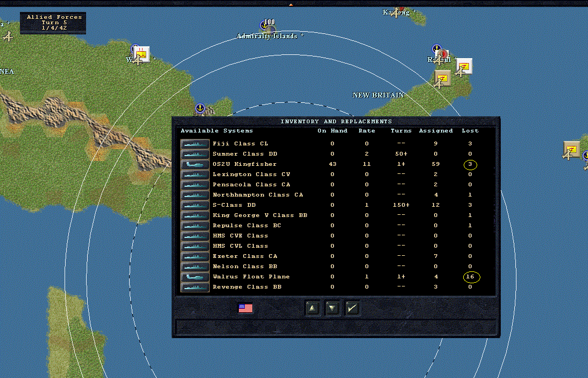Click the S-Class DD entry
Screen dimensions: 588x378
(x=234, y=205)
